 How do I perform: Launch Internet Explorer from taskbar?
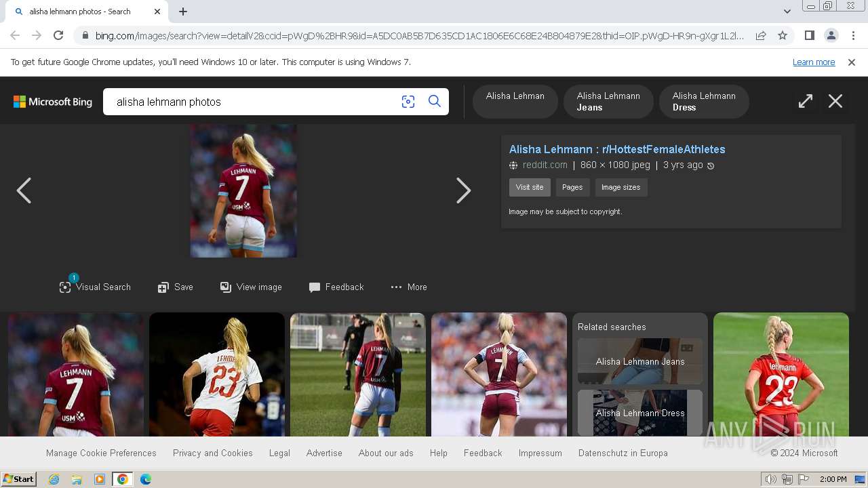(54, 479)
